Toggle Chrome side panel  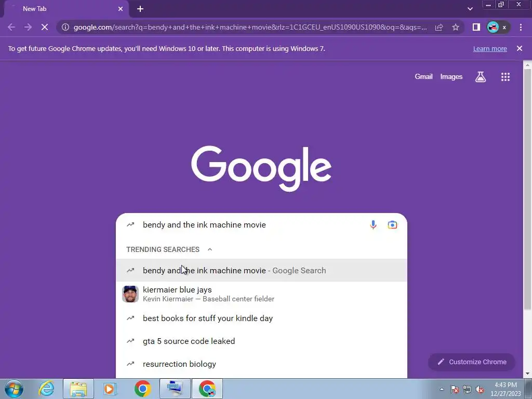pyautogui.click(x=476, y=27)
